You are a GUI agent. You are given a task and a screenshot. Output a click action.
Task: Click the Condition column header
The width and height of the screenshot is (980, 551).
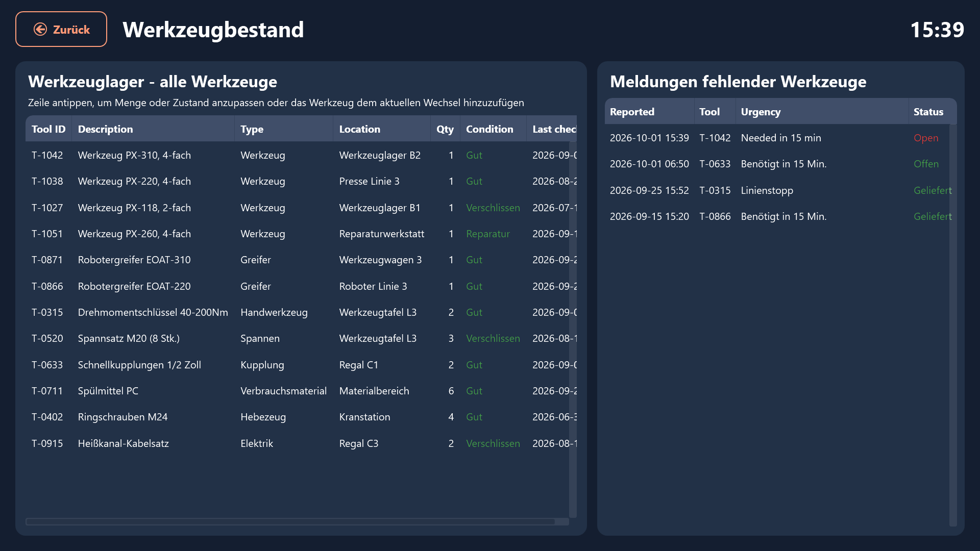click(493, 129)
